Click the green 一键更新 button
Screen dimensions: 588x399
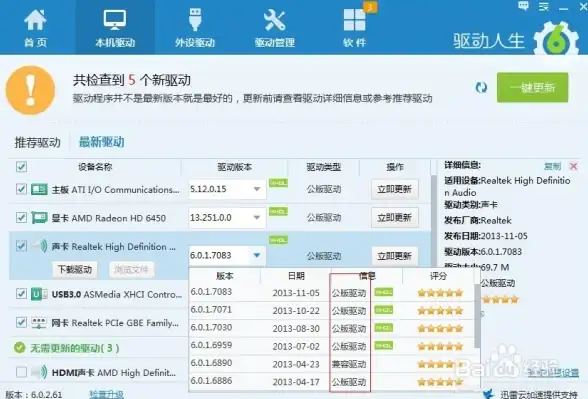click(x=532, y=88)
